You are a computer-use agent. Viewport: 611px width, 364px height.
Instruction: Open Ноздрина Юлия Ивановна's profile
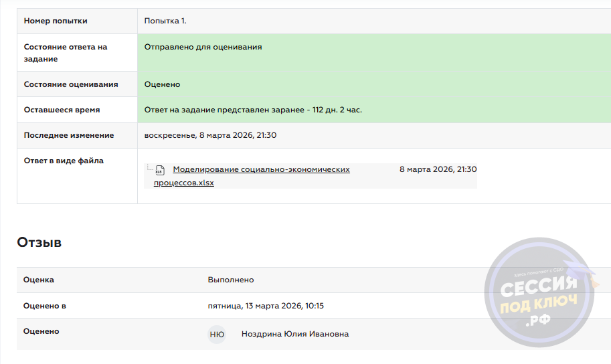[x=294, y=334]
